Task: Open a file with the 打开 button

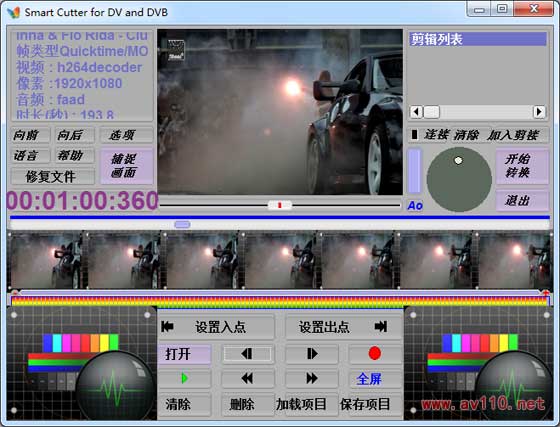Action: 184,354
